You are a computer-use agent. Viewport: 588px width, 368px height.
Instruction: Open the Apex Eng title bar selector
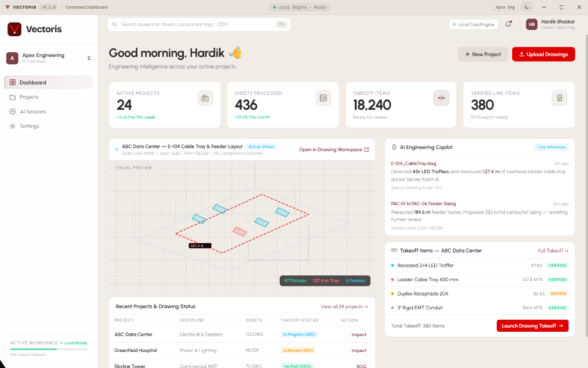coord(505,7)
